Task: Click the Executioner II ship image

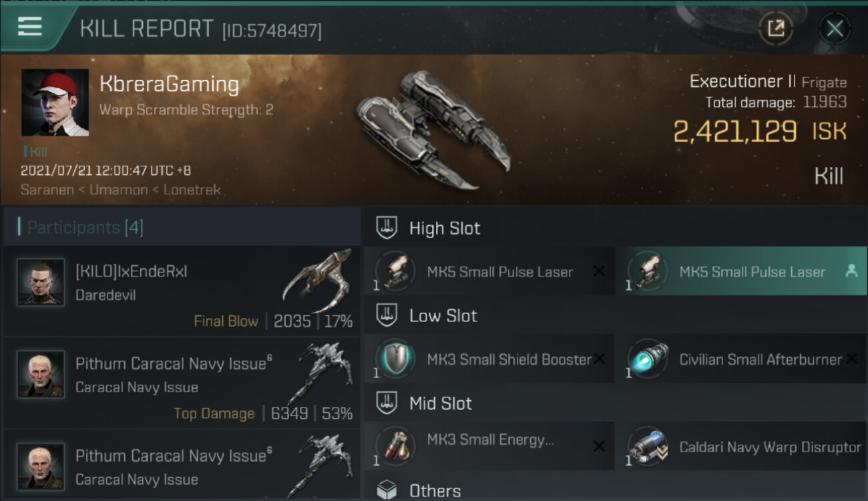Action: tap(431, 130)
